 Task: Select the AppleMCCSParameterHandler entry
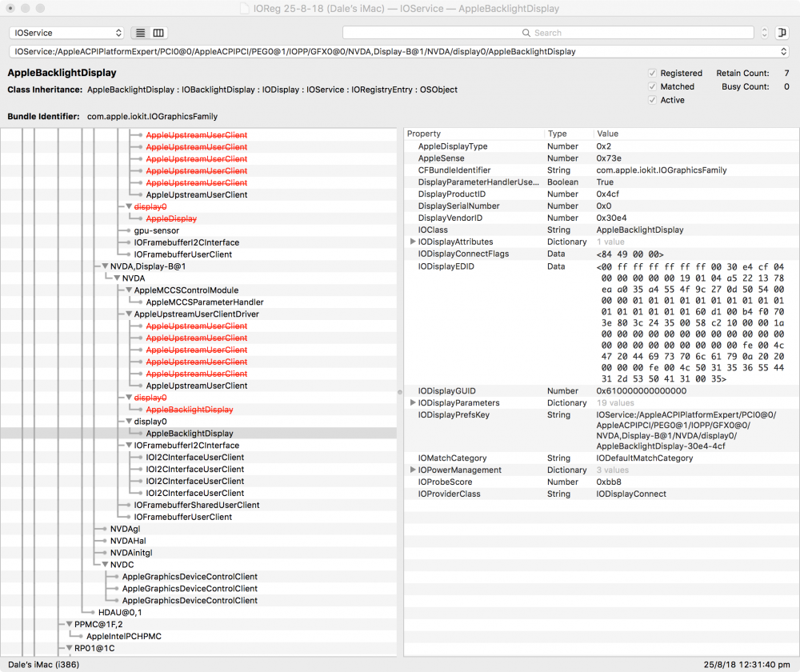coord(205,302)
